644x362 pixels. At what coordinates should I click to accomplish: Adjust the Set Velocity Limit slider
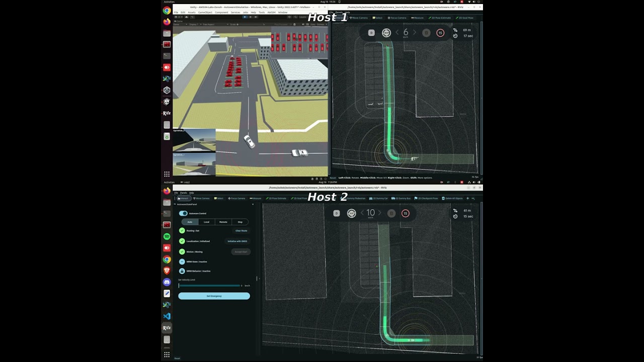coord(209,286)
